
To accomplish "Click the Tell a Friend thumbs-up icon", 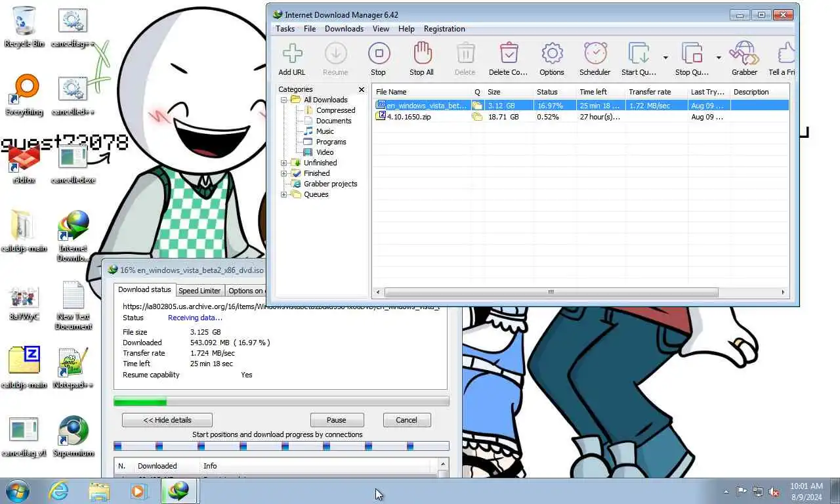I will 786,54.
